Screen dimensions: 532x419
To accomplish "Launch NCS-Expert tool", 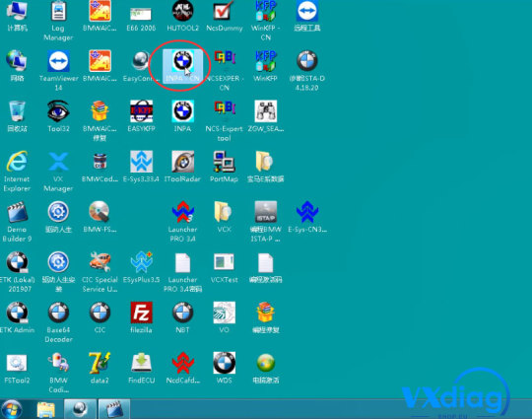I will pos(225,121).
